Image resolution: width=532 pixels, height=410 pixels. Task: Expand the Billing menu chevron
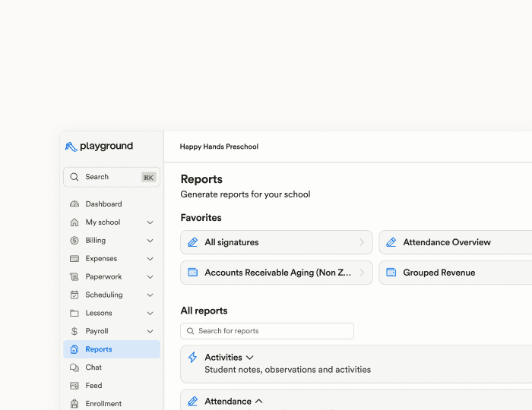pos(150,241)
